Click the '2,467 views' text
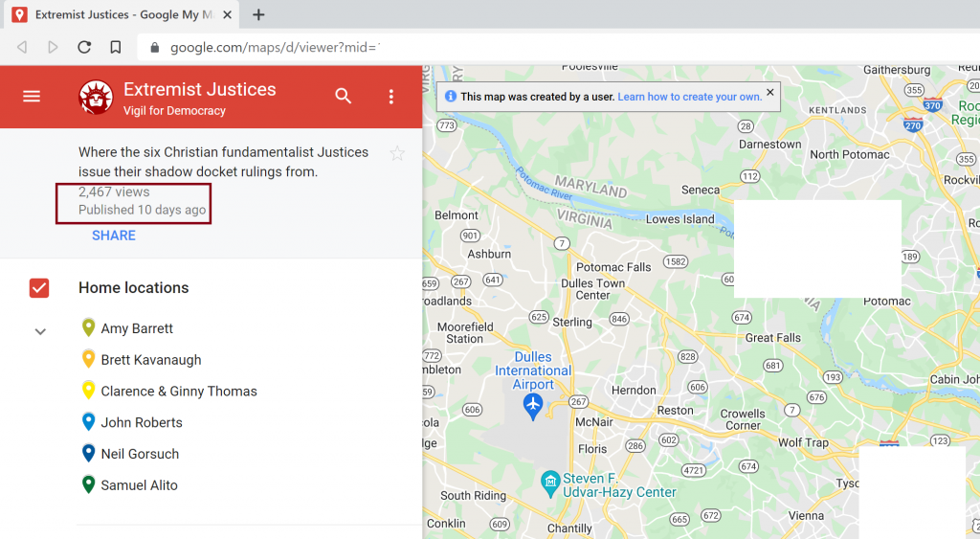The width and height of the screenshot is (980, 539). (114, 192)
